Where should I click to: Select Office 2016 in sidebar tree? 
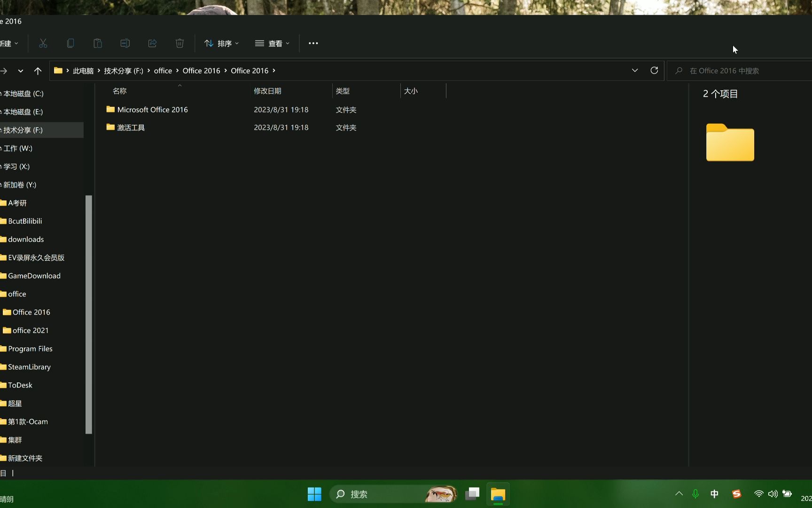(x=31, y=312)
